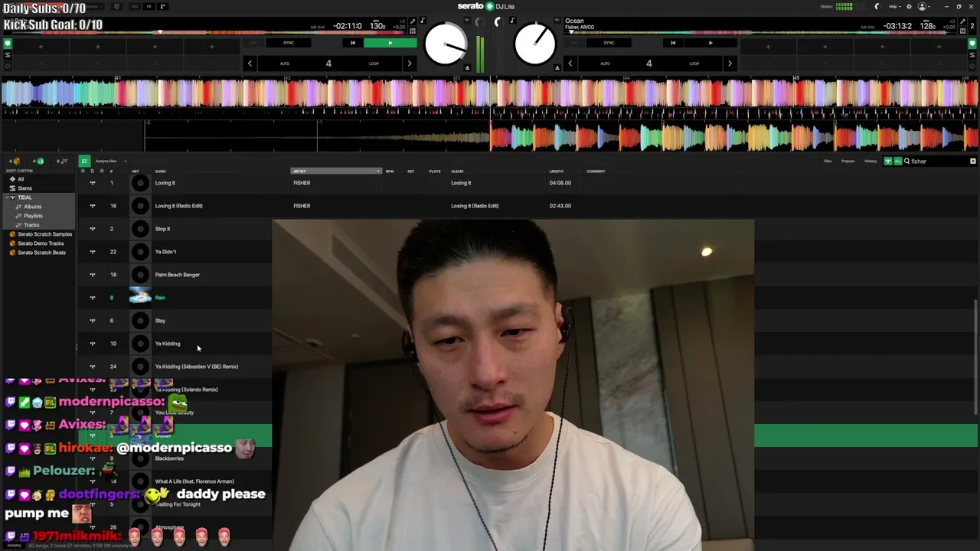Decrease right deck loop size
Viewport: 980px width, 551px height.
pyautogui.click(x=570, y=64)
